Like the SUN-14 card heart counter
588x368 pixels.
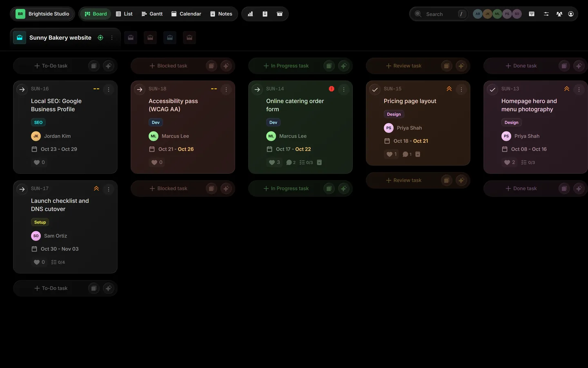tap(274, 162)
